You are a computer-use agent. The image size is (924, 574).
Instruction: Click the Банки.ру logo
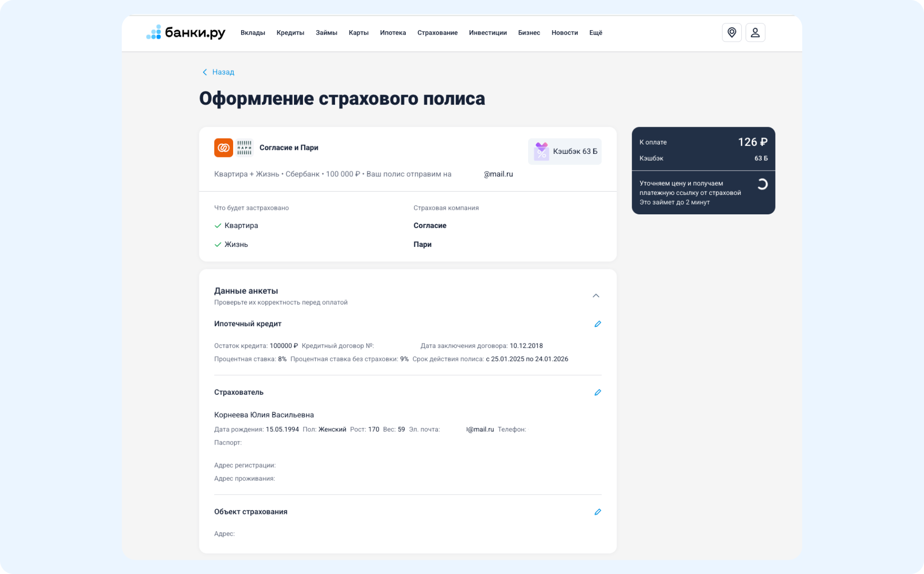pos(186,32)
